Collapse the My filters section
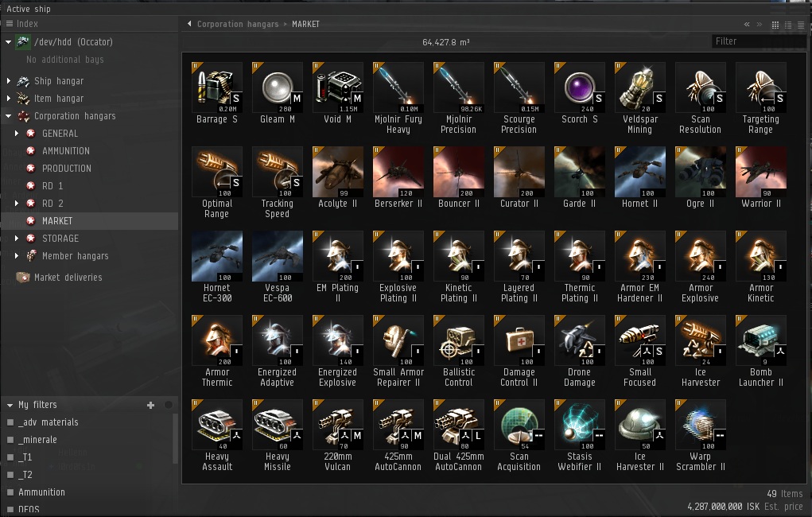Screen dimensions: 812x517 (10, 405)
